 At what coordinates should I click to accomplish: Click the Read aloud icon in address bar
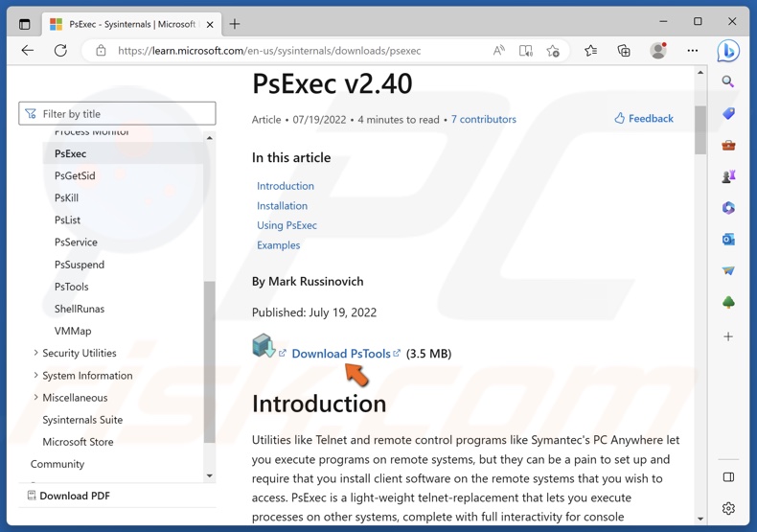[498, 51]
